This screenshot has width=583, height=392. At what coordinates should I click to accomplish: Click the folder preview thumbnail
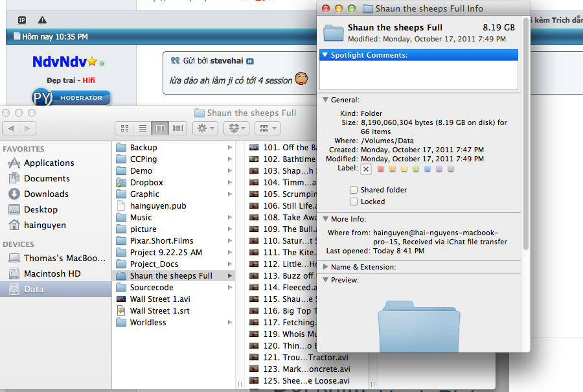(x=419, y=327)
